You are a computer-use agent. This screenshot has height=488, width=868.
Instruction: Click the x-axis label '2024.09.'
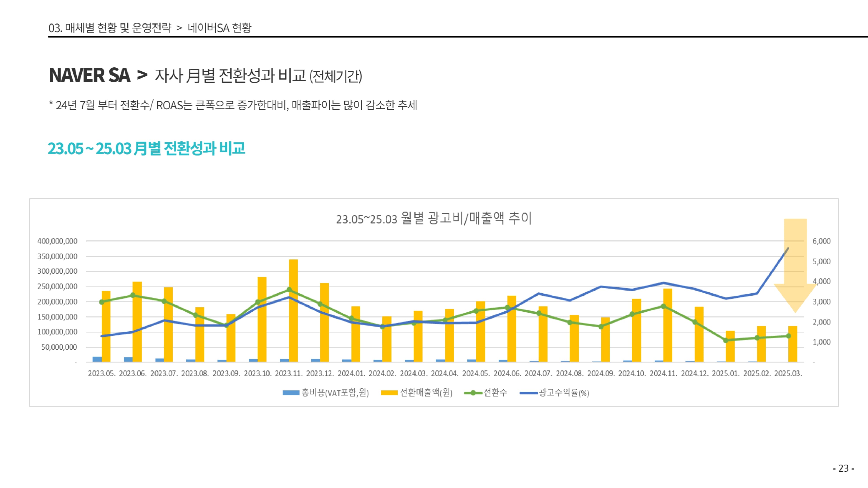click(601, 373)
